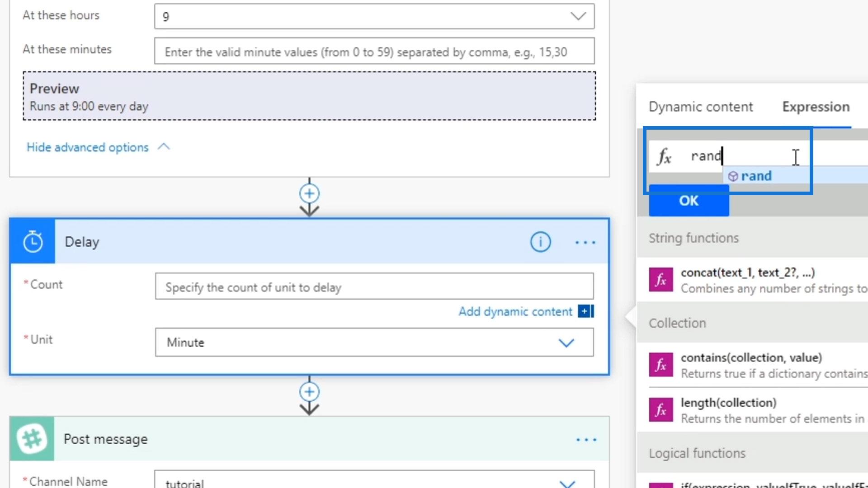The width and height of the screenshot is (868, 488).
Task: Insert step with plus below Delay
Action: 309,392
